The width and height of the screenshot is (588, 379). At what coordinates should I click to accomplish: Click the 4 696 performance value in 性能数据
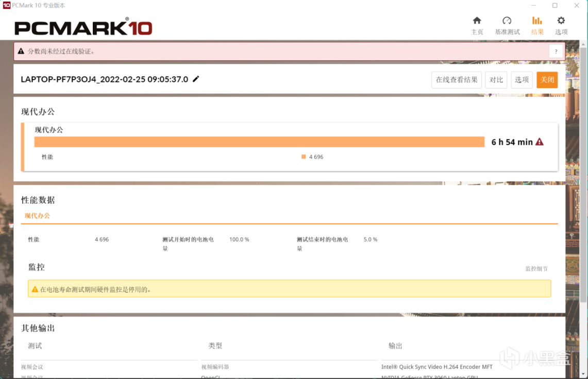[102, 239]
